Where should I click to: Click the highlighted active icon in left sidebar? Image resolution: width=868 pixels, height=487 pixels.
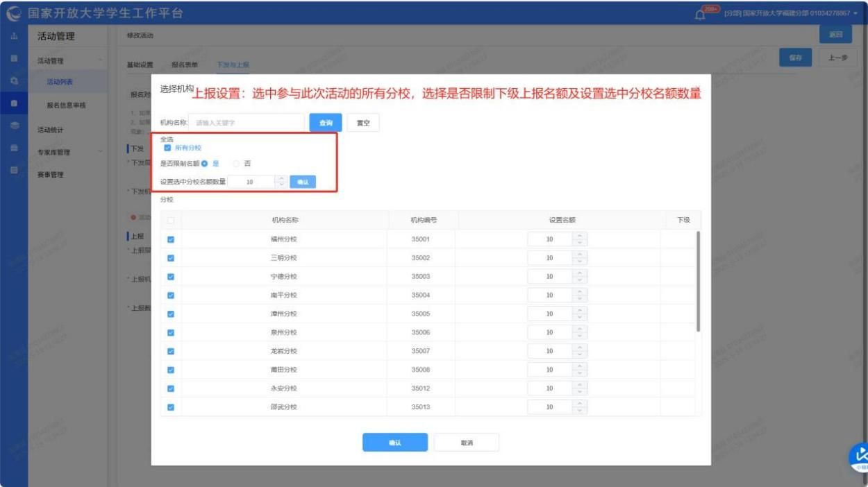tap(14, 103)
